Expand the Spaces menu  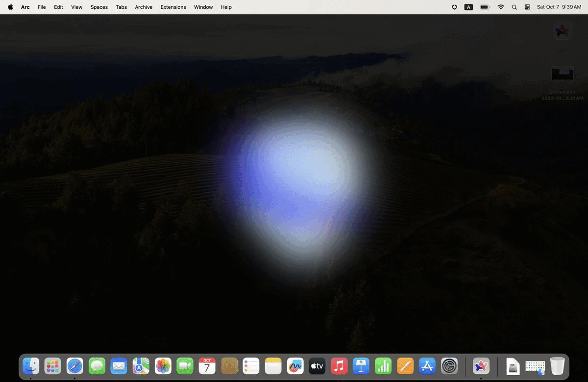(x=99, y=7)
